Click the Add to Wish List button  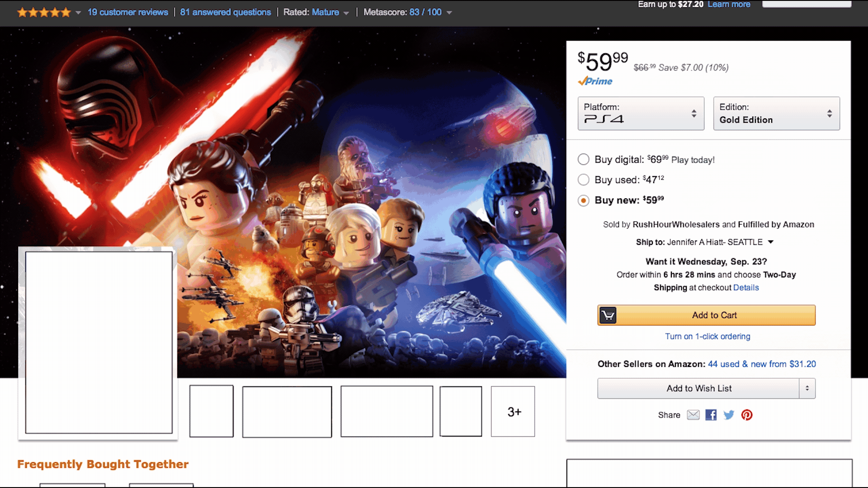[698, 388]
